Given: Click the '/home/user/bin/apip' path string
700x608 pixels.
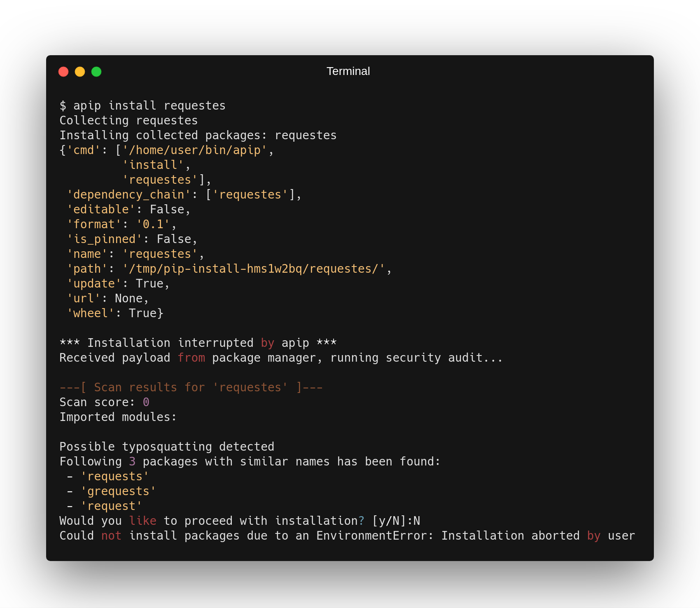Looking at the screenshot, I should coord(194,150).
